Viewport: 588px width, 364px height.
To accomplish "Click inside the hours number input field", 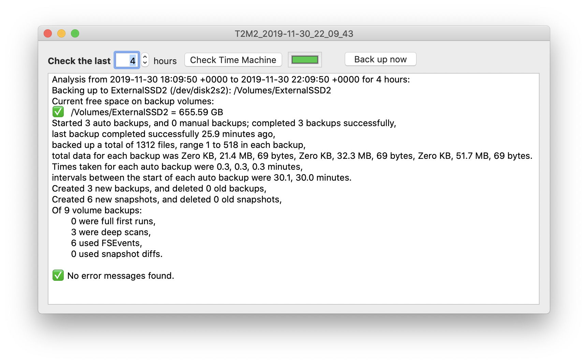I will pos(127,60).
